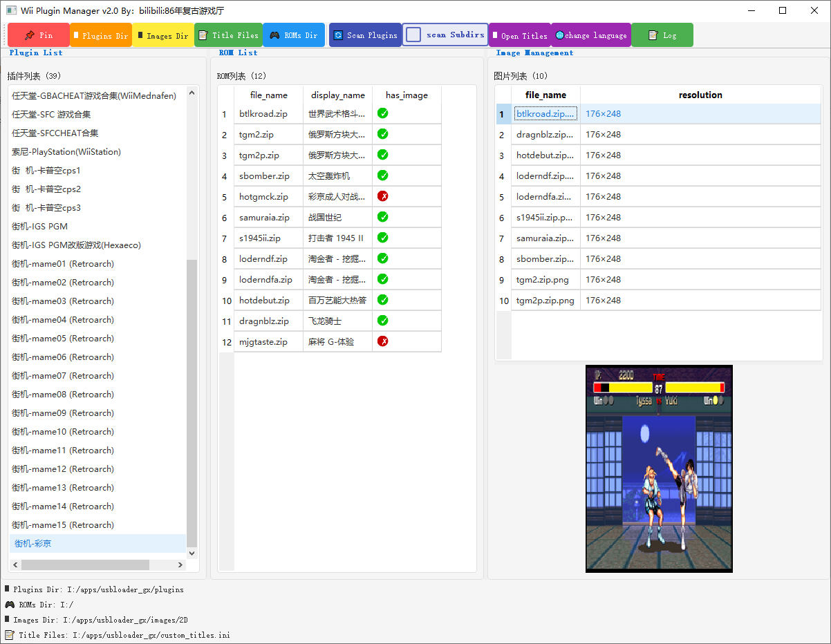
Task: Click green check icon for btlkroad.zip
Action: coord(383,113)
